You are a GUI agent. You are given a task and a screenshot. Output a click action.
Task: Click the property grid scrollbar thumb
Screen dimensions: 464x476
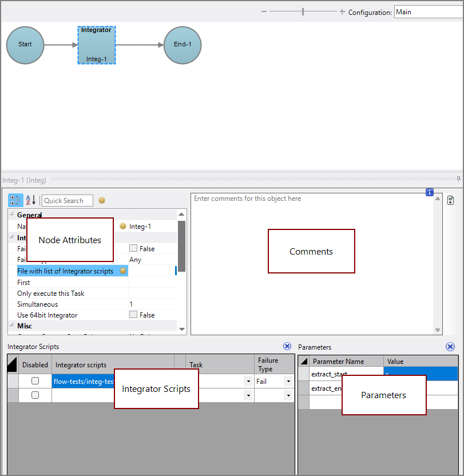click(181, 246)
